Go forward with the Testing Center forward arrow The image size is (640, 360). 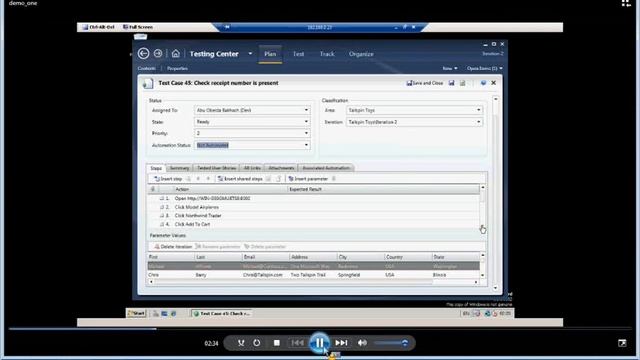click(x=158, y=53)
